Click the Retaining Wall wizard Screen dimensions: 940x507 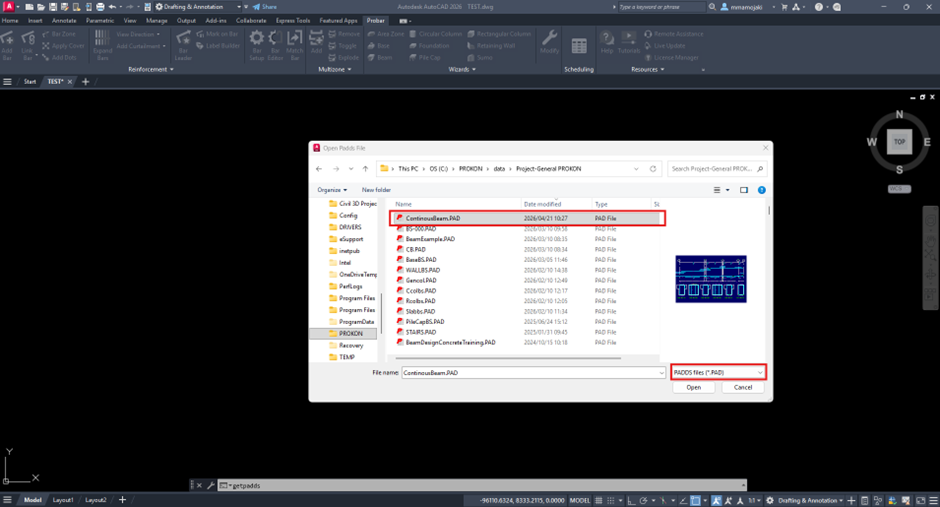pyautogui.click(x=491, y=46)
